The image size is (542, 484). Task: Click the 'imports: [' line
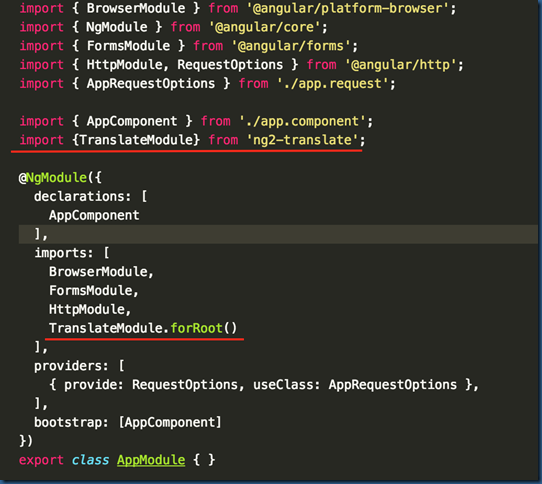point(72,253)
